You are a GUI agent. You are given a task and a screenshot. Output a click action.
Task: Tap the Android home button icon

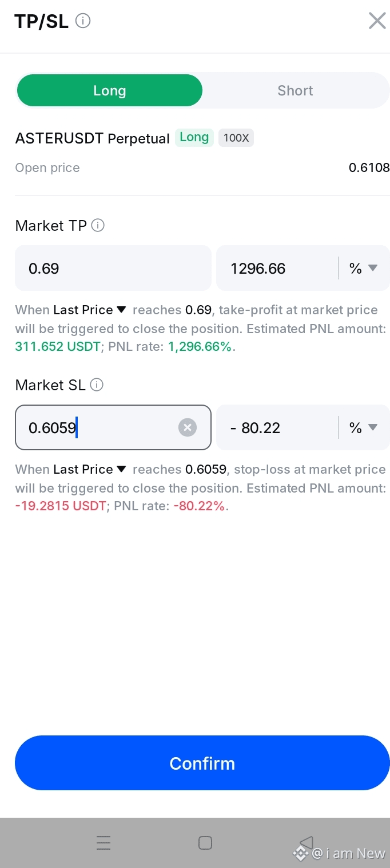pos(205,843)
